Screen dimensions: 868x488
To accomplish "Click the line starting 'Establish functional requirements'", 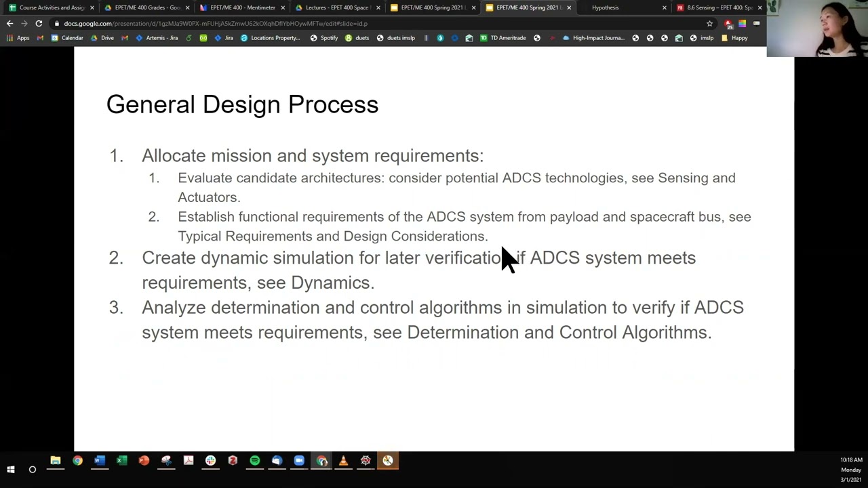I will (x=464, y=226).
